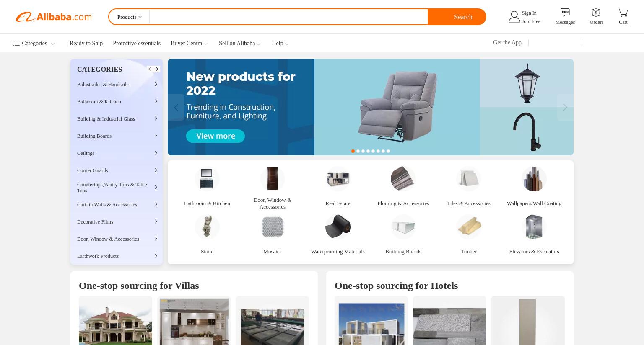The height and width of the screenshot is (345, 644).
Task: Choose the Waterproofing Materials icon
Action: [x=338, y=227]
